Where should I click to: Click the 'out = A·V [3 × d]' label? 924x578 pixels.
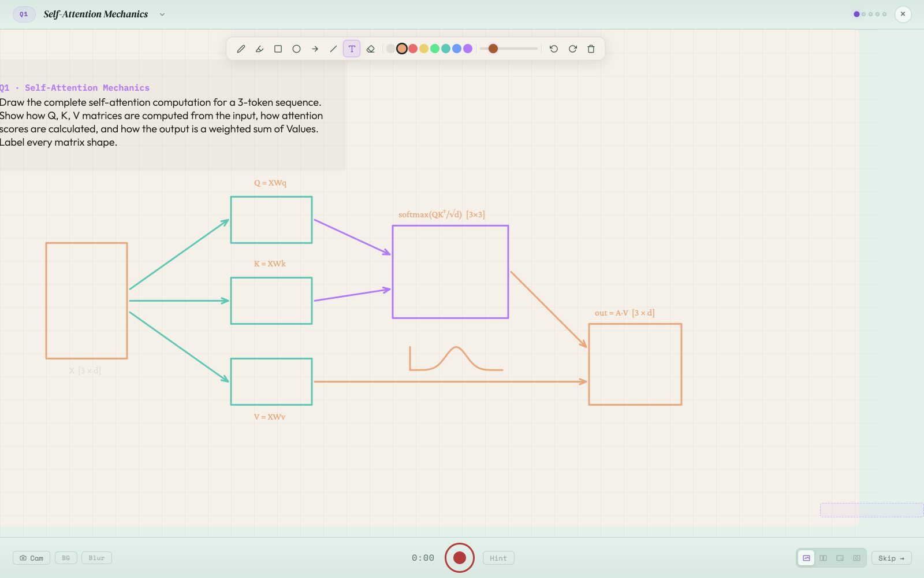click(x=625, y=313)
